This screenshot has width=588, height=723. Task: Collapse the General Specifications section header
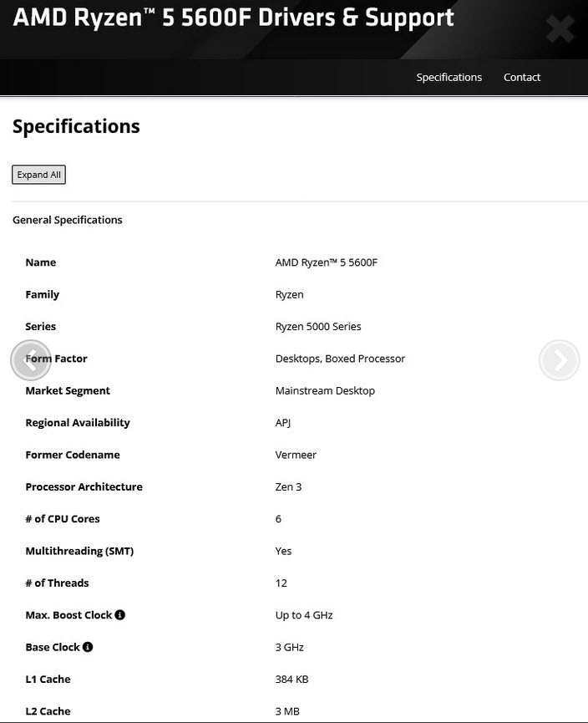[x=68, y=220]
